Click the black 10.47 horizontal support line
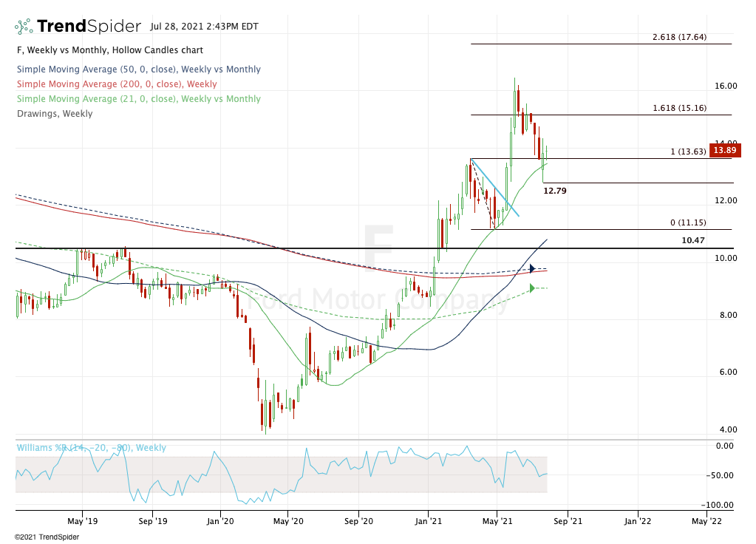This screenshot has height=544, width=756. click(374, 248)
